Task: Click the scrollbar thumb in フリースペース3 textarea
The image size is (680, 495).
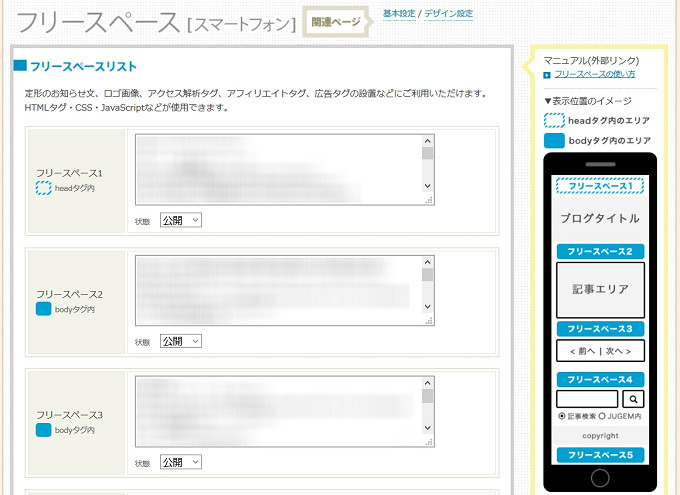Action: click(x=427, y=396)
